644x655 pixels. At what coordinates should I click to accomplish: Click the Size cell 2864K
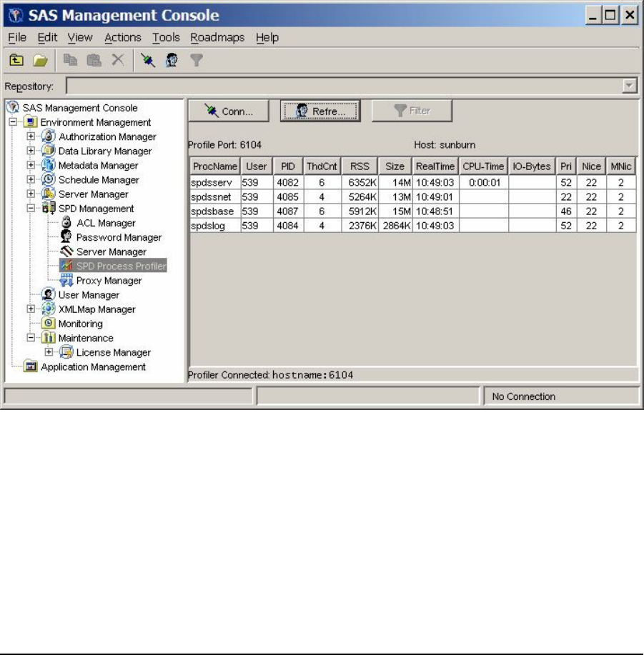pos(396,226)
